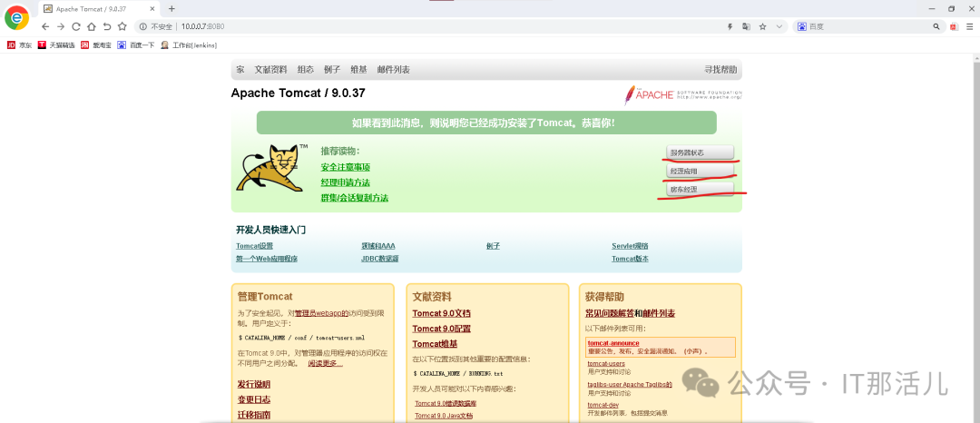Open the 发行说明 link
The width and height of the screenshot is (980, 423).
point(254,384)
